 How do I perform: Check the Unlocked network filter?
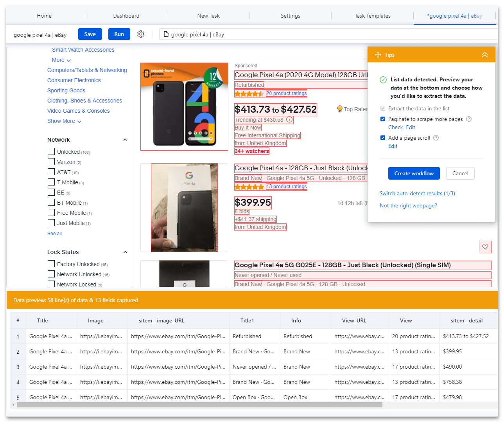51,151
